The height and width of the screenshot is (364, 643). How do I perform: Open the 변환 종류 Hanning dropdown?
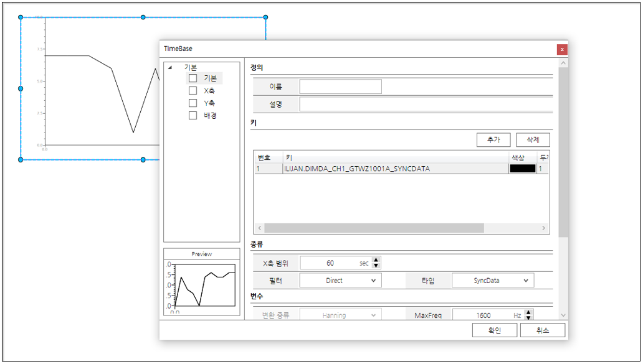pos(340,314)
